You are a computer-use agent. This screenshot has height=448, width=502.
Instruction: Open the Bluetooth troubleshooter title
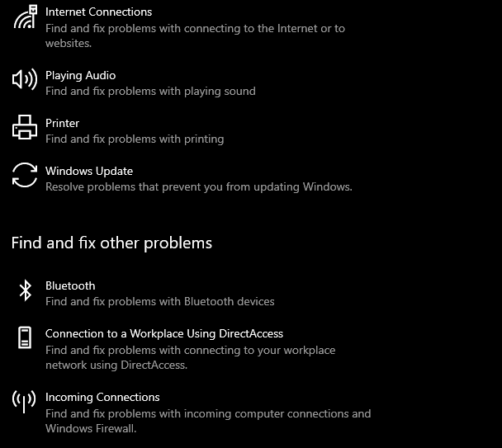70,285
